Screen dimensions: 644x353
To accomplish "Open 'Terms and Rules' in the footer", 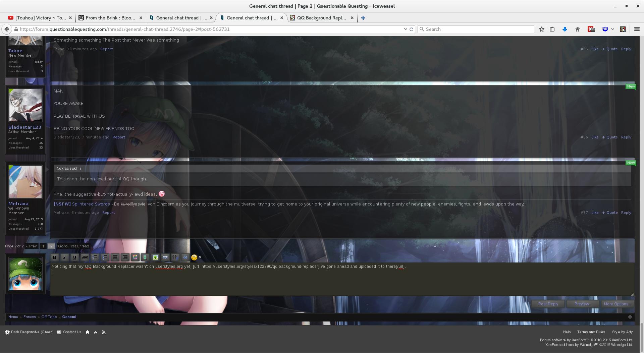I will 591,332.
